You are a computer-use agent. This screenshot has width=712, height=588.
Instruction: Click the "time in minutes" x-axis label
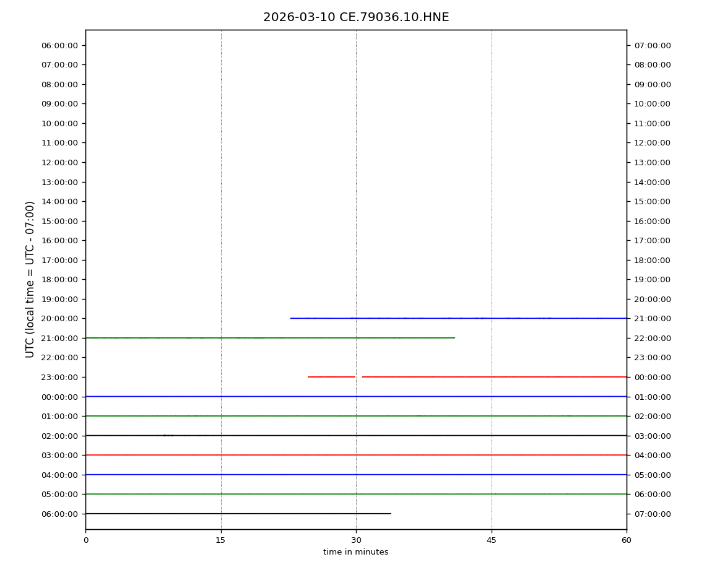[355, 552]
